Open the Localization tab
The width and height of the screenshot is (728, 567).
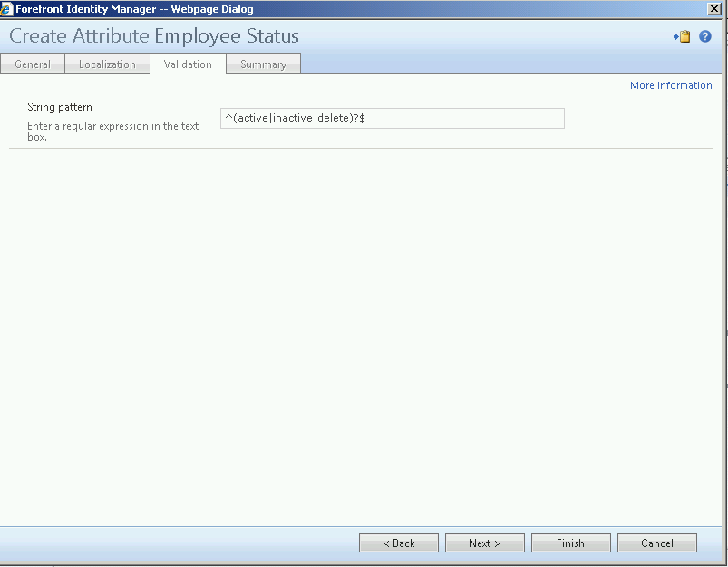point(107,64)
